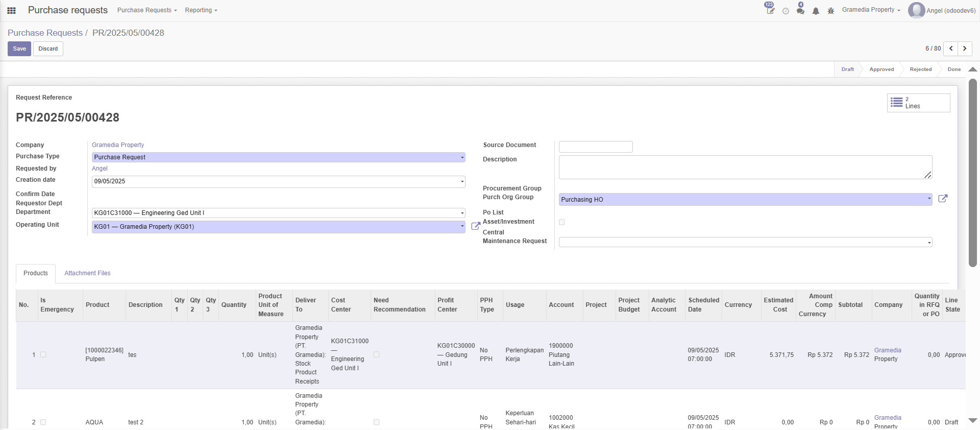Click the Rejected status stage
Screen dimensions: 980x430
click(x=920, y=69)
